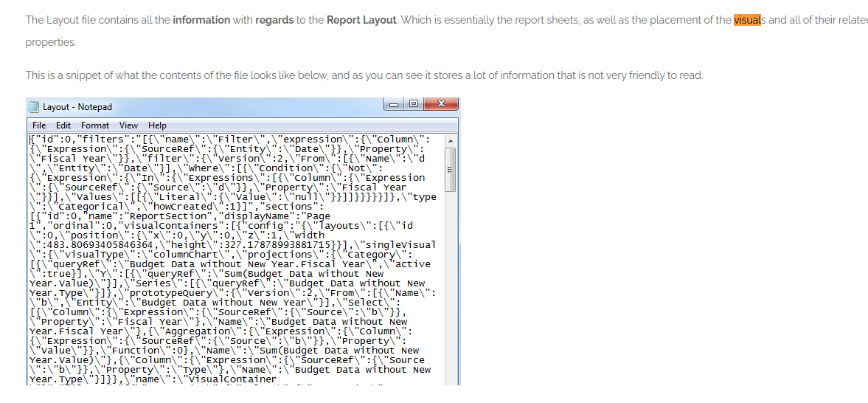The width and height of the screenshot is (868, 403).
Task: Open the File menu in Notepad
Action: tap(39, 125)
